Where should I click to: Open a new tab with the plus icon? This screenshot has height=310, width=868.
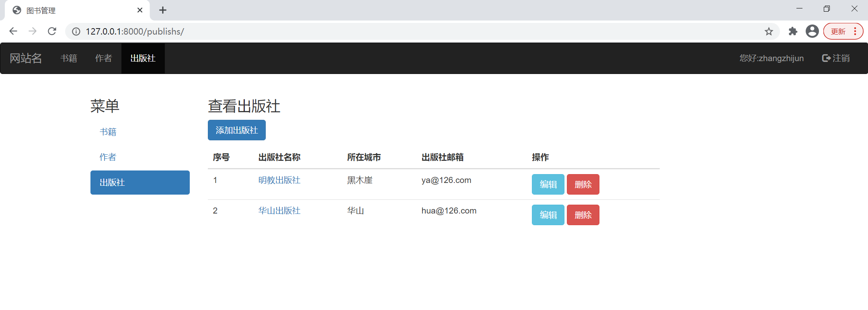click(163, 10)
